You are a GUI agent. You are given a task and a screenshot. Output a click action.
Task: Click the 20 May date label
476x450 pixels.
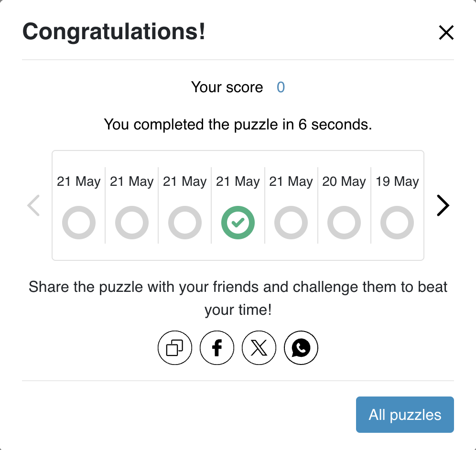[x=344, y=182]
